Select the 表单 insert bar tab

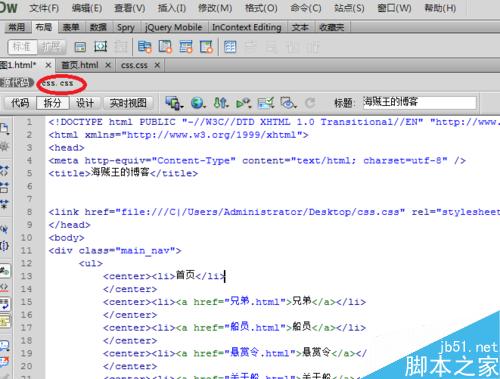(71, 27)
